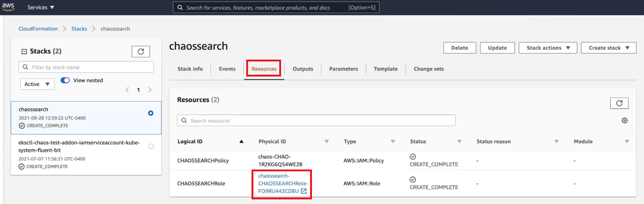Viewport: 644px width, 204px height.
Task: Click the Filter by stack name field
Action: point(86,67)
